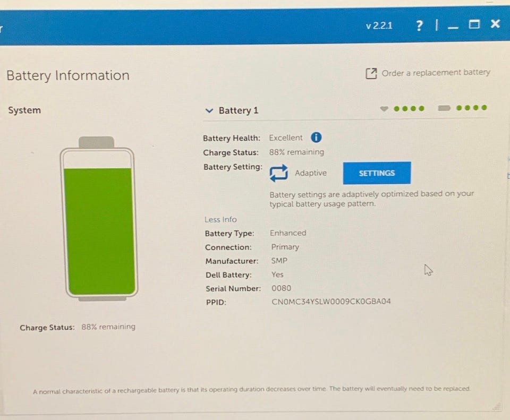
Task: Click the external link icon for replacement battery
Action: 371,73
